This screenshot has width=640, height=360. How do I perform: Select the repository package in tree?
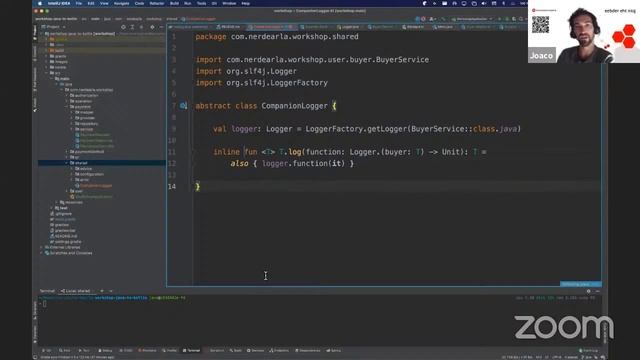click(x=89, y=124)
